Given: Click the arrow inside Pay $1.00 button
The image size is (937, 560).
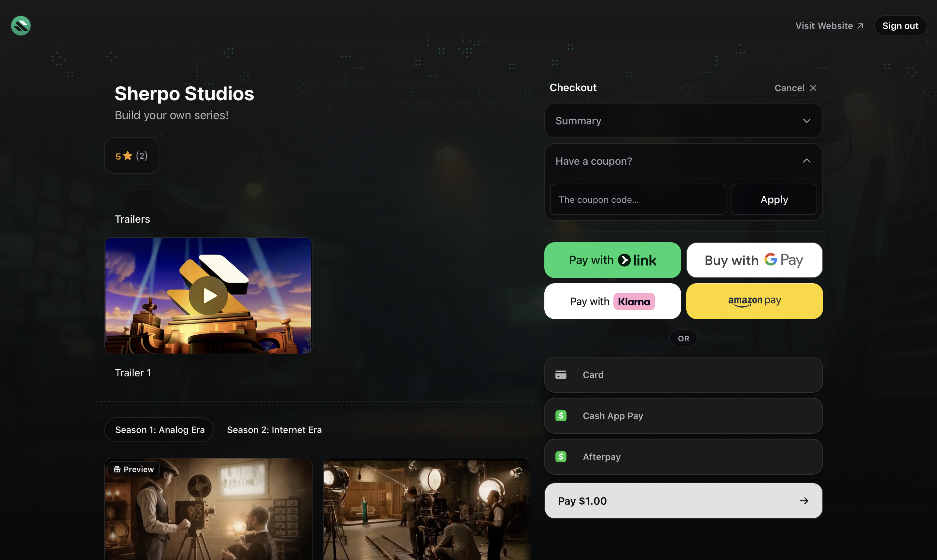Looking at the screenshot, I should [x=804, y=500].
